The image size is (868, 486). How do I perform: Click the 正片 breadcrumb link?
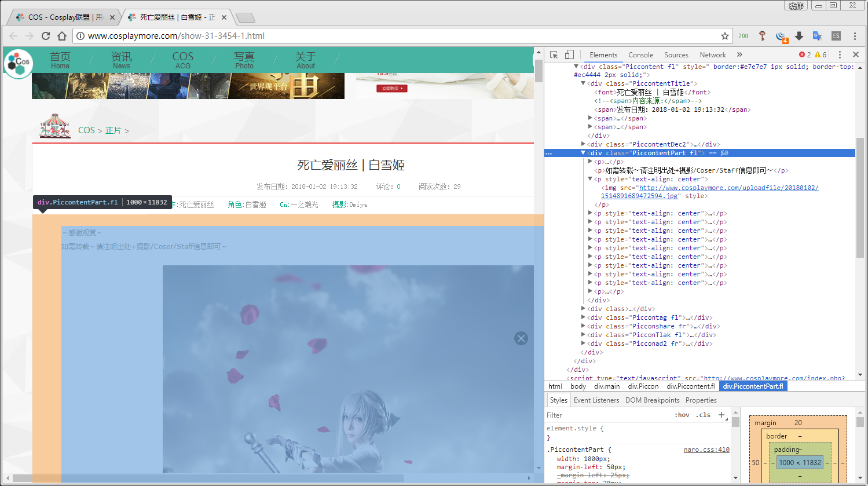113,130
